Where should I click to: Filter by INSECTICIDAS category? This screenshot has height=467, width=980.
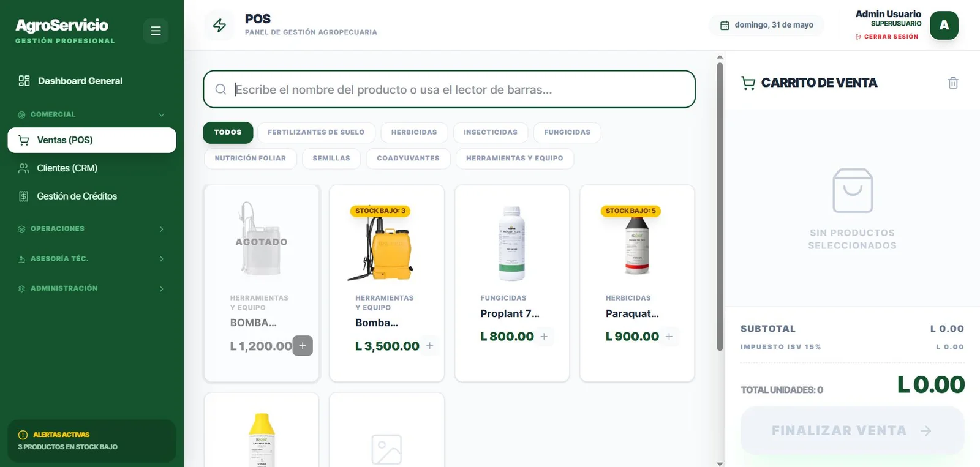click(x=491, y=132)
